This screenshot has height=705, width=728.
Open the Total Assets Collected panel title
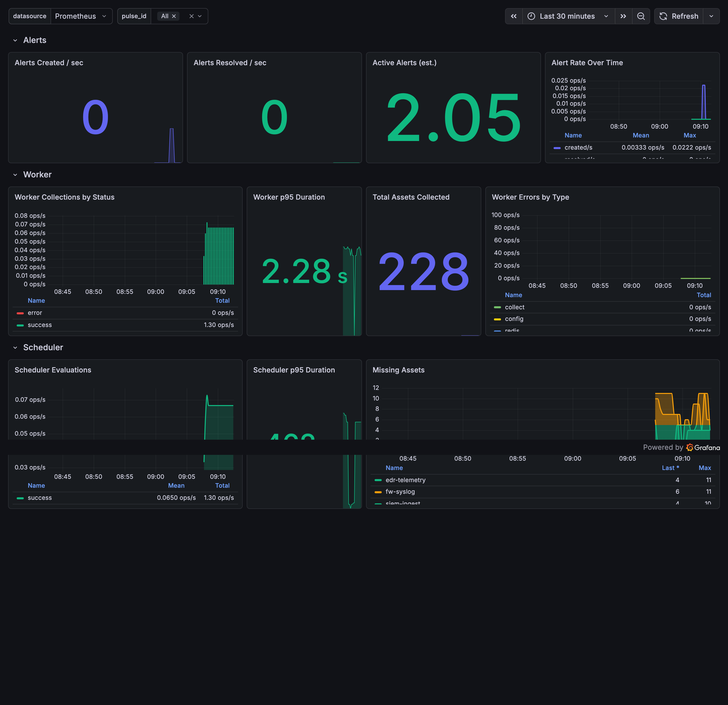click(411, 197)
